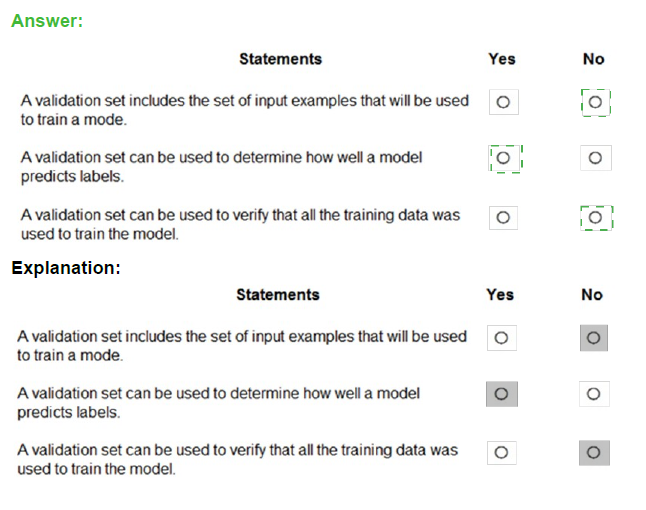Screen dimensions: 646x510
Task: Choose Yes for 'input examples' row in Explanation
Action: pyautogui.click(x=501, y=338)
